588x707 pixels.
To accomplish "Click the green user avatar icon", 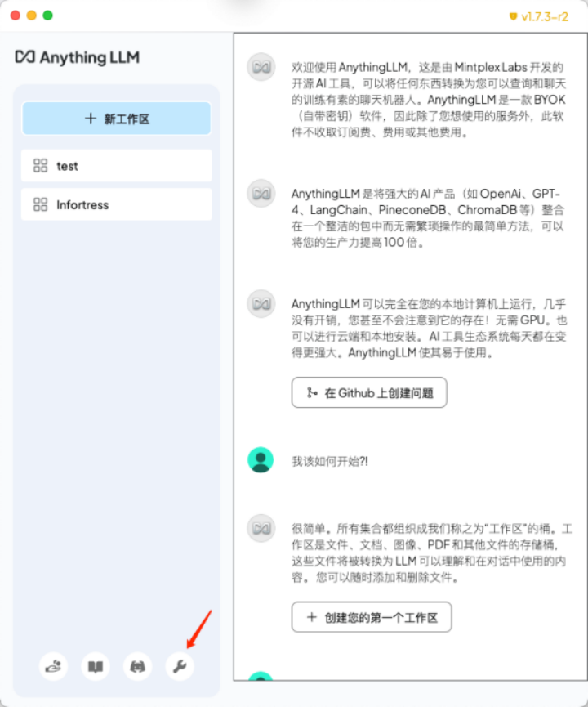I will [x=261, y=460].
